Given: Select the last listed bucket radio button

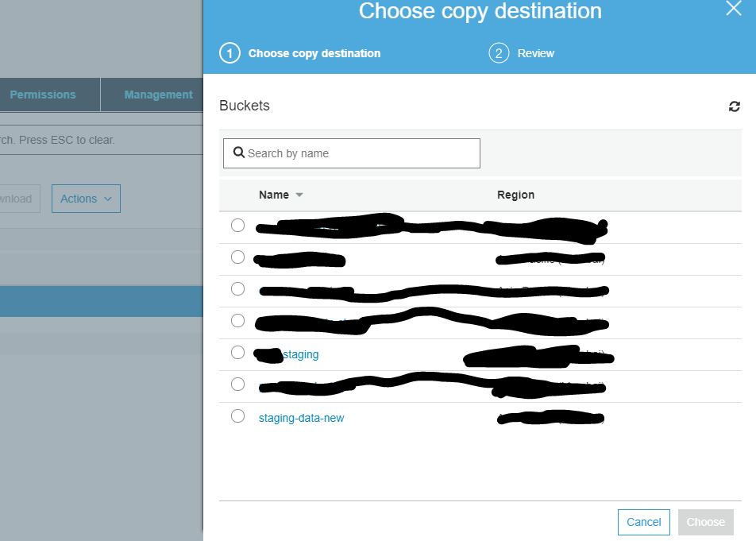Looking at the screenshot, I should 237,415.
